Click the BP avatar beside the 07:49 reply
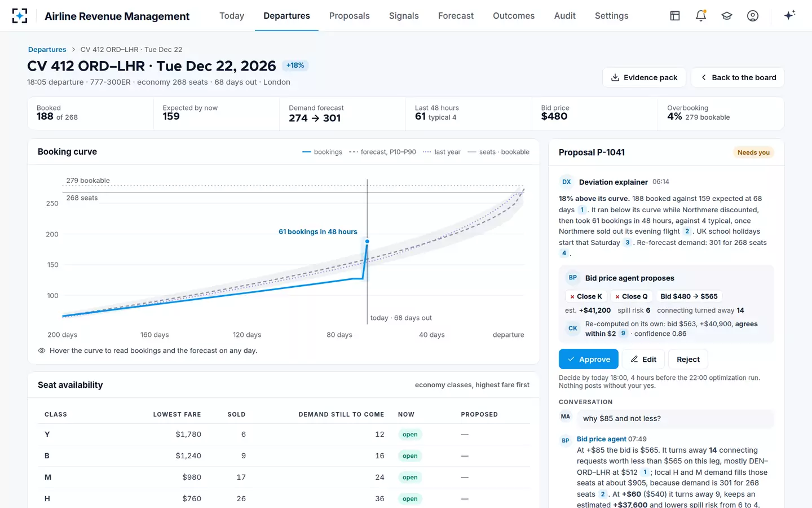The image size is (812, 508). click(566, 440)
